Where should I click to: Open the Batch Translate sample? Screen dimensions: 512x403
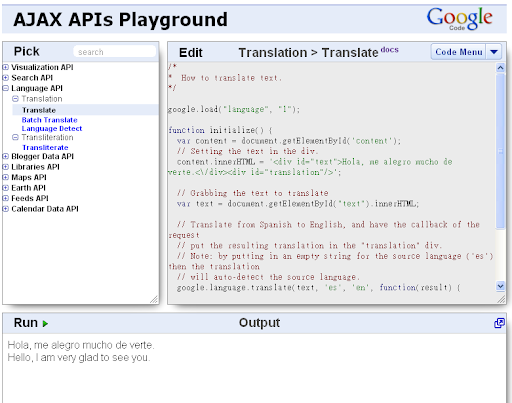point(49,120)
